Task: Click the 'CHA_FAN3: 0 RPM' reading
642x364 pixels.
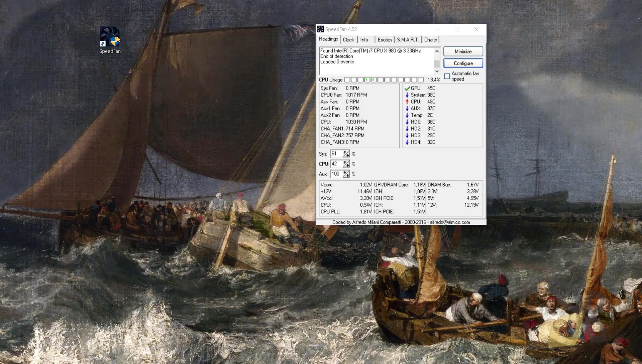Action: (x=340, y=142)
